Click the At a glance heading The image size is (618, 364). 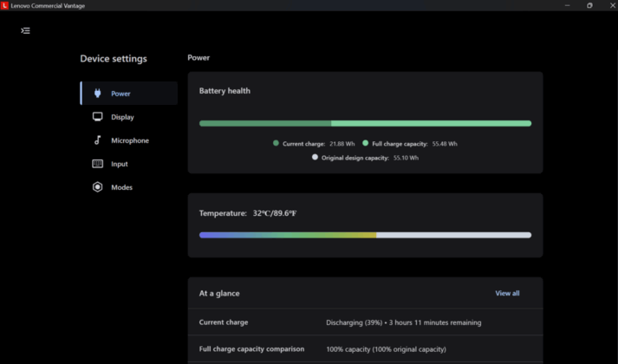219,293
